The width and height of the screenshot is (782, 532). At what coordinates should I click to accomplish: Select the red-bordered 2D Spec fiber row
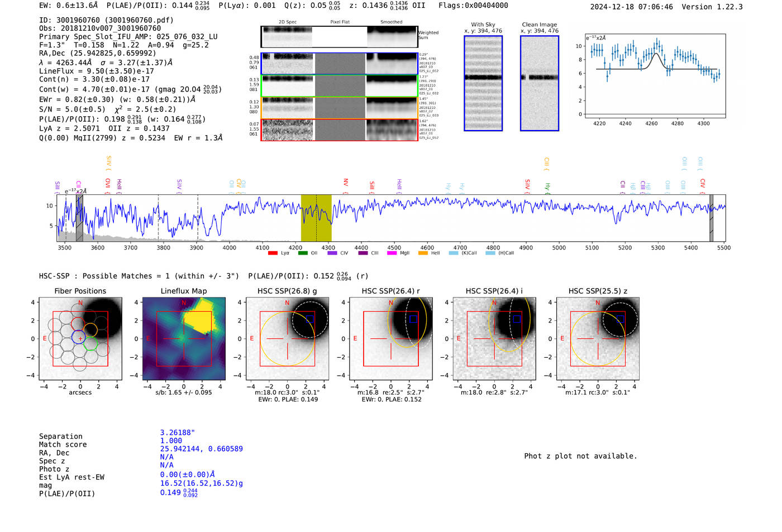point(339,130)
